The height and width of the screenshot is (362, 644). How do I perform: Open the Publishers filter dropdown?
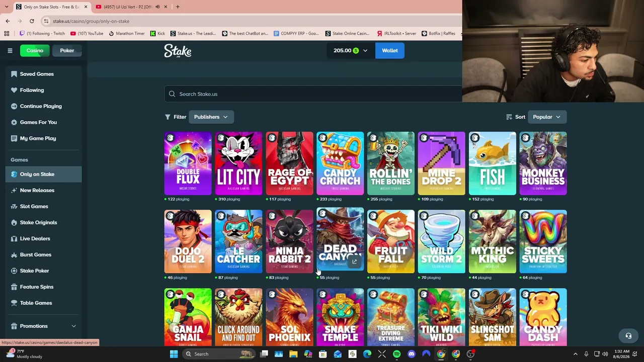tap(211, 117)
